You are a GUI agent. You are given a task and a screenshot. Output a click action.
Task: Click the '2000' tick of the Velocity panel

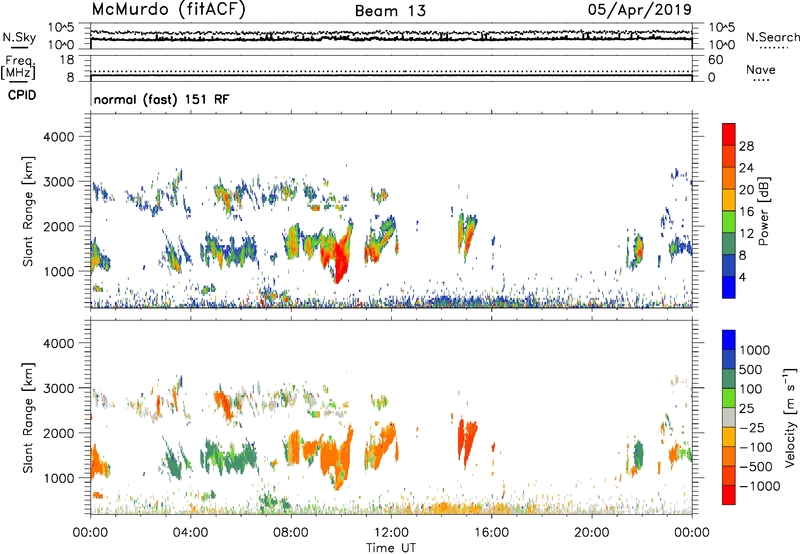(x=58, y=433)
